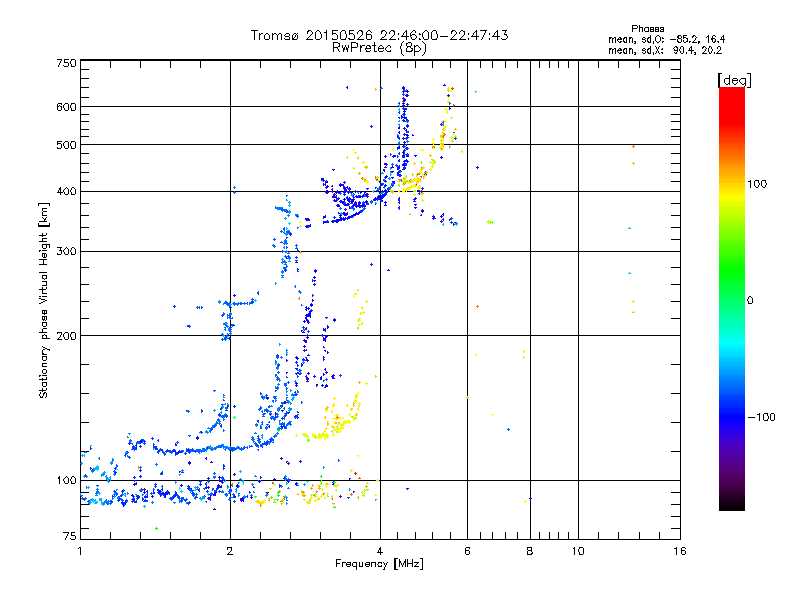Screen dimensions: 800x600
Task: Click the '600' y-axis tick label
Action: pyautogui.click(x=66, y=107)
